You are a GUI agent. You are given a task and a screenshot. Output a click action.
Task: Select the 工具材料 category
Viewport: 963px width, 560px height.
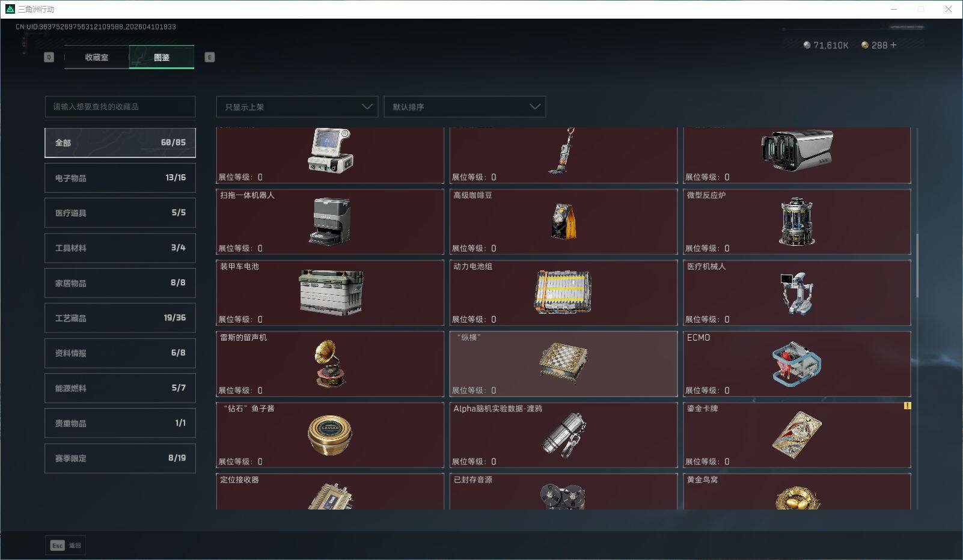click(x=120, y=248)
